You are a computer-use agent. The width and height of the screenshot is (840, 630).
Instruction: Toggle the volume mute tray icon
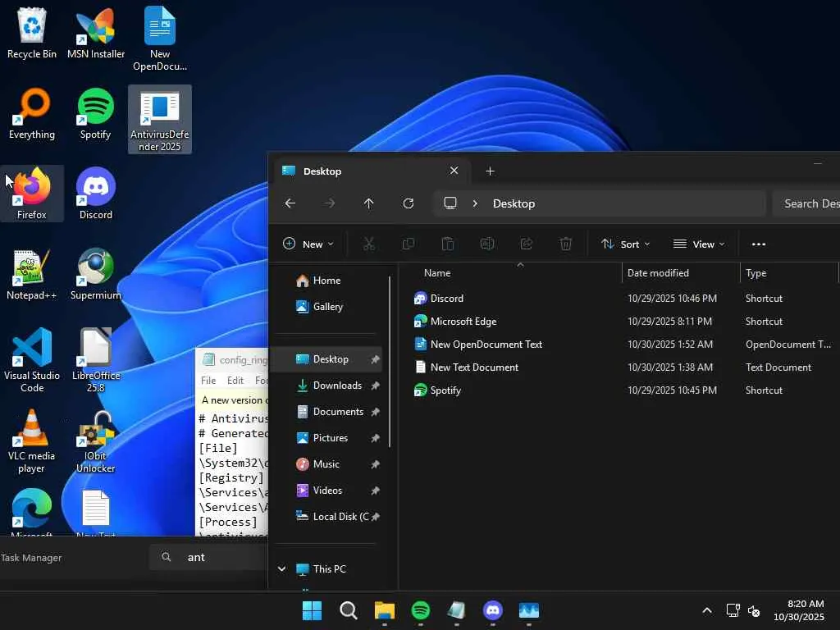[755, 611]
